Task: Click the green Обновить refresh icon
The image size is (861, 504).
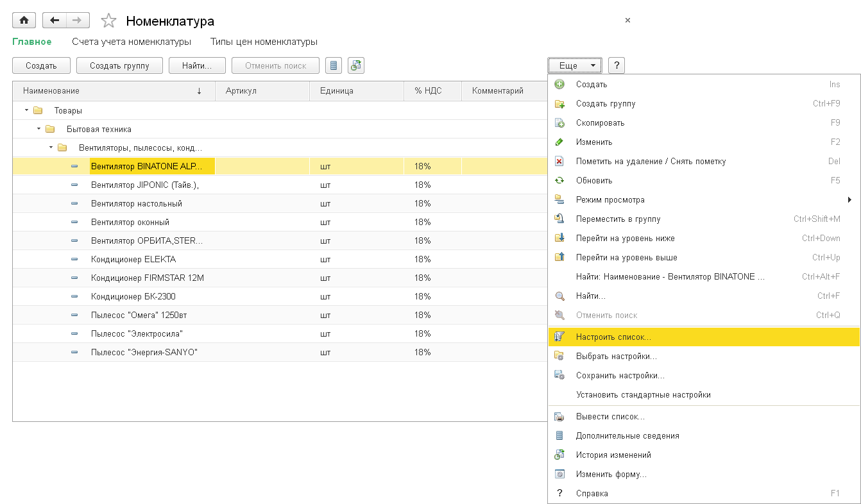Action: 559,181
